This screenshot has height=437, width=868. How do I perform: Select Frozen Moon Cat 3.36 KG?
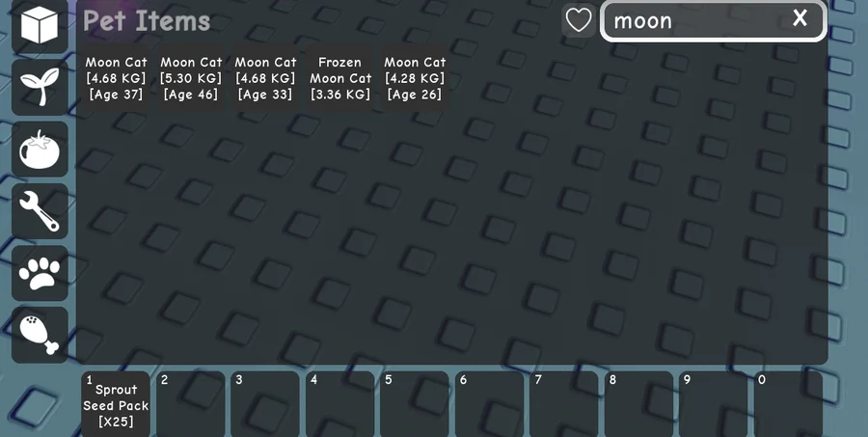click(x=340, y=78)
